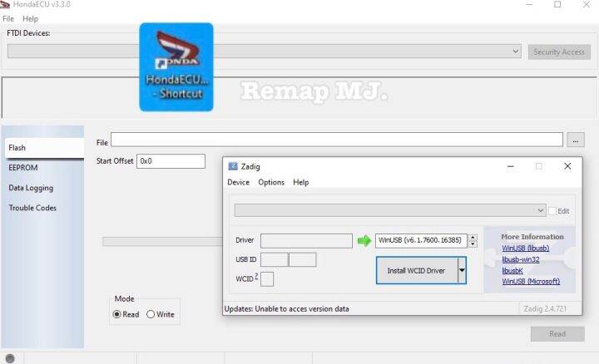Open the Zadig device list dropdown
This screenshot has width=599, height=364.
(x=541, y=211)
